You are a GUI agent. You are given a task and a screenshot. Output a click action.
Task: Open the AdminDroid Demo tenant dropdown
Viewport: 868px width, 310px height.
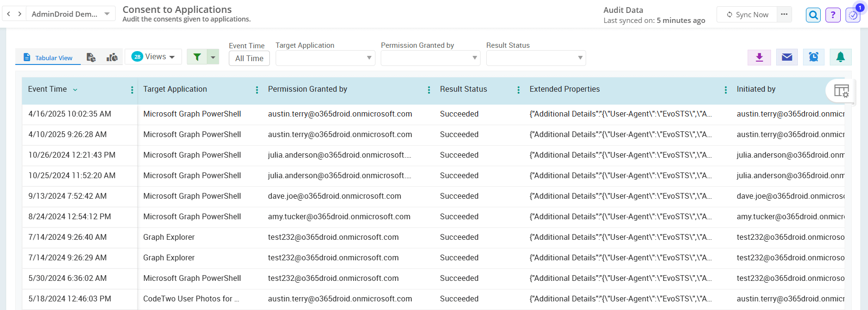(x=70, y=14)
